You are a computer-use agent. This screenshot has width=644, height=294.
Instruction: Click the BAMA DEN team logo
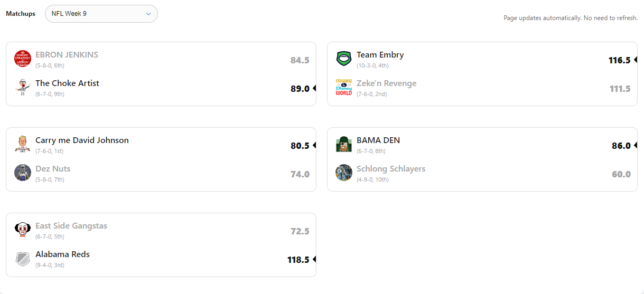tap(344, 144)
